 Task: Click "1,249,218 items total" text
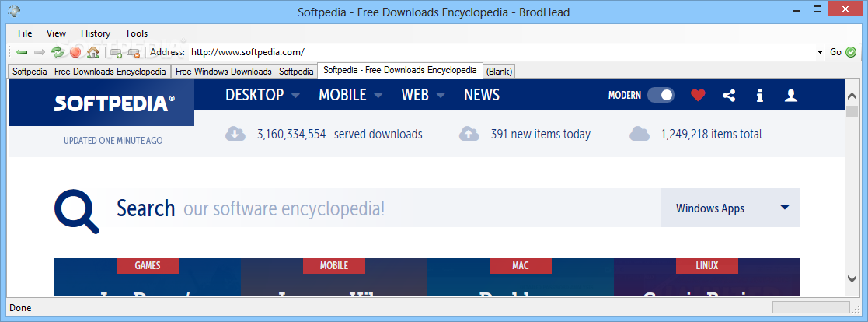(x=711, y=134)
